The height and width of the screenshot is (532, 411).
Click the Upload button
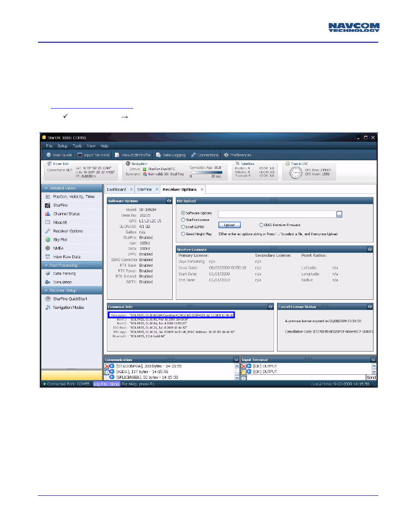tap(229, 225)
